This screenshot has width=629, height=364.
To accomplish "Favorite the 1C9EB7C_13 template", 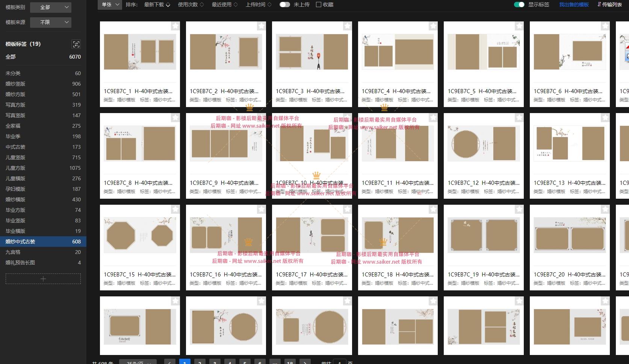I will click(x=605, y=118).
